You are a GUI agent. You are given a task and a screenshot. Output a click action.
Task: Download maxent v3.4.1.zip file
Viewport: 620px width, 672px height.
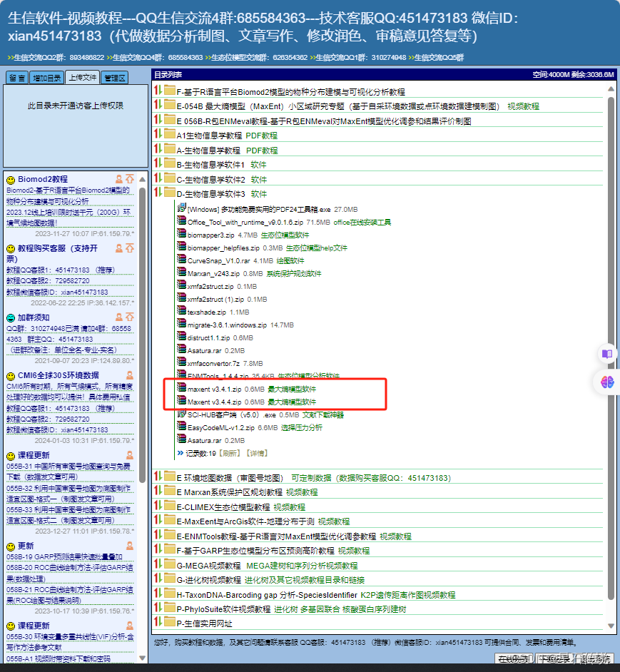tap(214, 389)
